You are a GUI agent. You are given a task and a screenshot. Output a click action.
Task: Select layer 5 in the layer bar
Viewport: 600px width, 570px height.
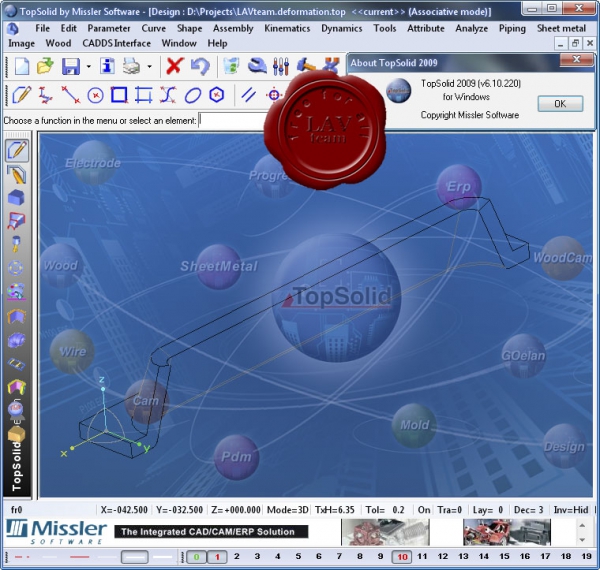pyautogui.click(x=298, y=556)
